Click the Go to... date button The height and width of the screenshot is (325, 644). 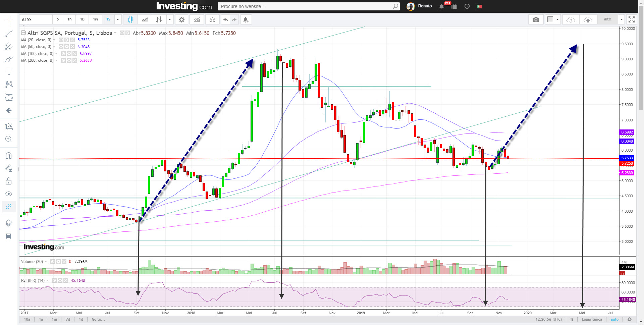(x=98, y=319)
